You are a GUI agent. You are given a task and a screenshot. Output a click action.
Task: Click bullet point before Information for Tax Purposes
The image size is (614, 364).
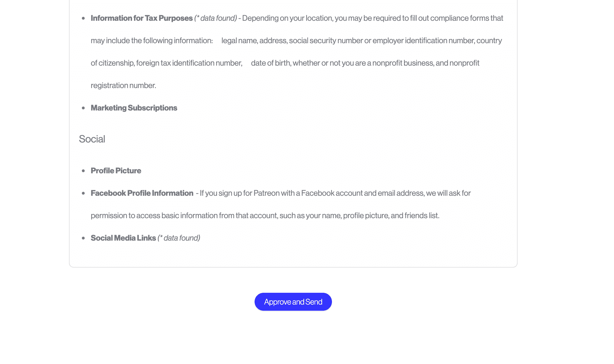coord(83,19)
